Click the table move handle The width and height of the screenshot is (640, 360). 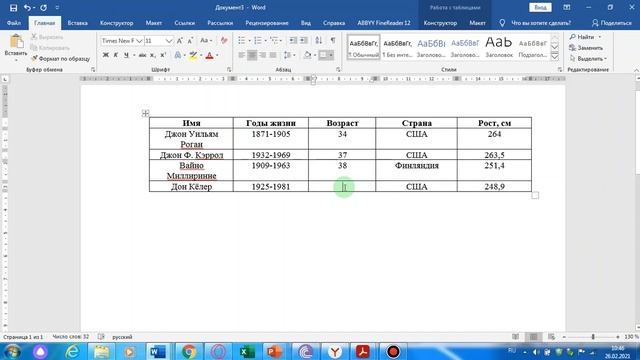[145, 113]
